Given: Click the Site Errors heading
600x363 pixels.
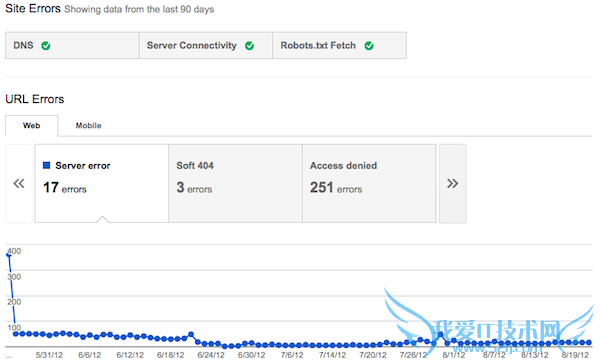Looking at the screenshot, I should tap(33, 8).
